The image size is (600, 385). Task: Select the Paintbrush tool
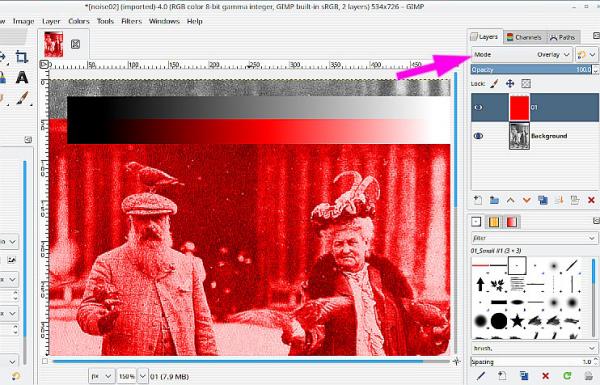pyautogui.click(x=23, y=99)
